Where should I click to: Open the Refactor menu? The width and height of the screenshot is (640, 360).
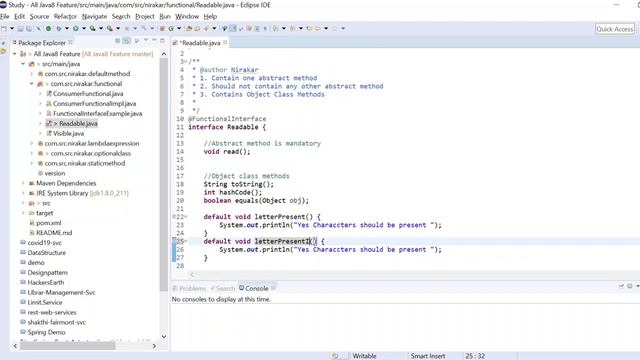pos(65,16)
